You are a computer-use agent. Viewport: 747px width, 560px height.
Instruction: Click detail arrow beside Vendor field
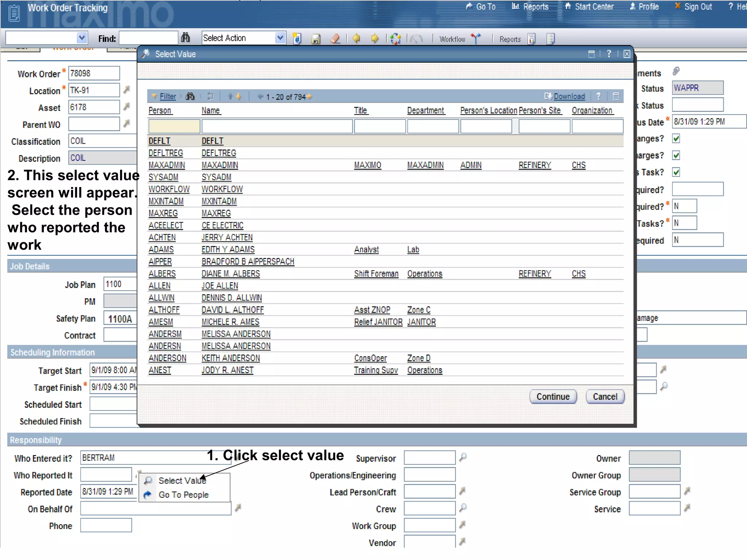tap(462, 542)
